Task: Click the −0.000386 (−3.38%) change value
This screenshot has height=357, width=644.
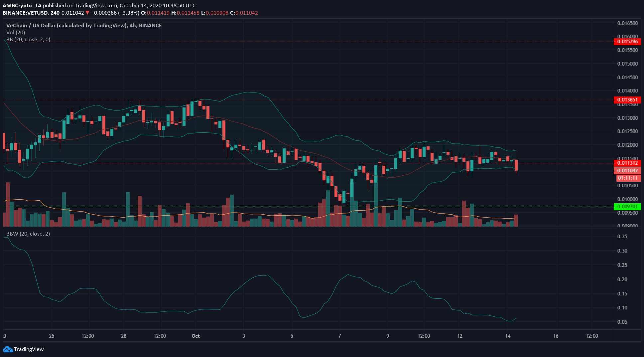Action: pyautogui.click(x=115, y=13)
